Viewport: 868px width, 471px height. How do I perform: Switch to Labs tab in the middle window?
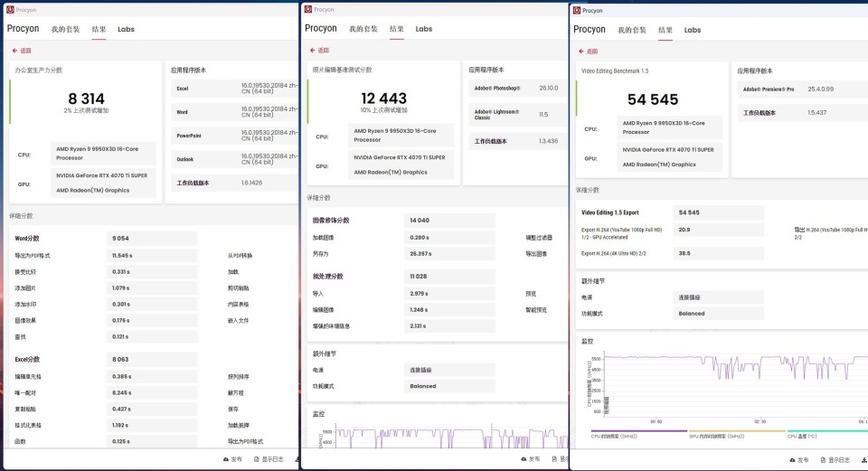click(423, 29)
